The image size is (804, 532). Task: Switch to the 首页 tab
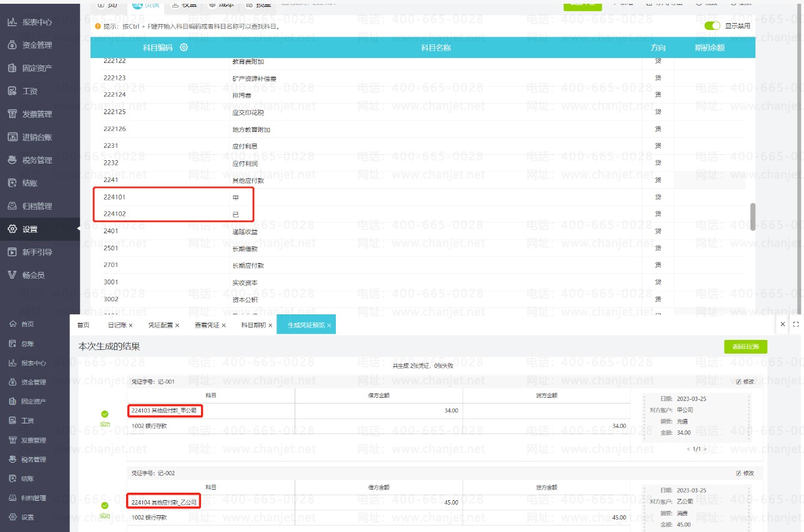[x=83, y=325]
